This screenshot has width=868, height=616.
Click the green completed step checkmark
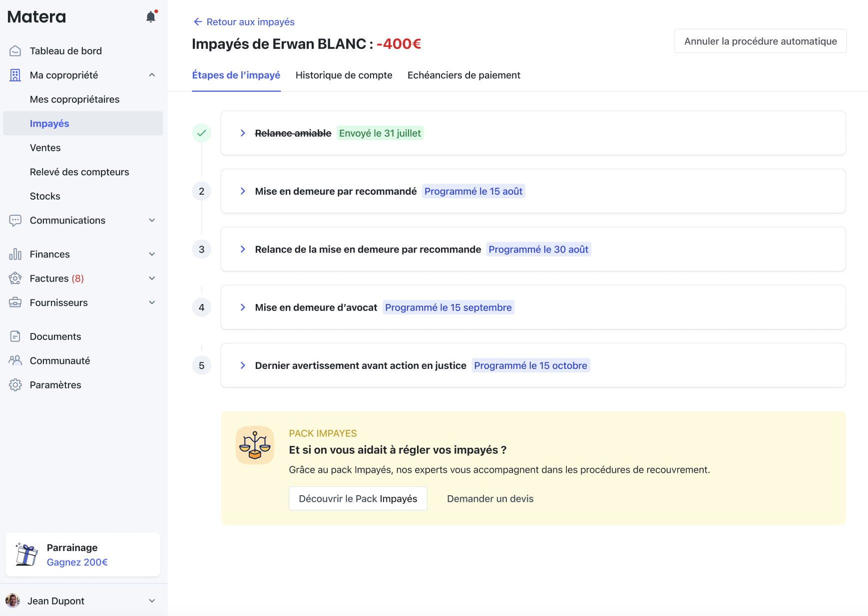202,133
